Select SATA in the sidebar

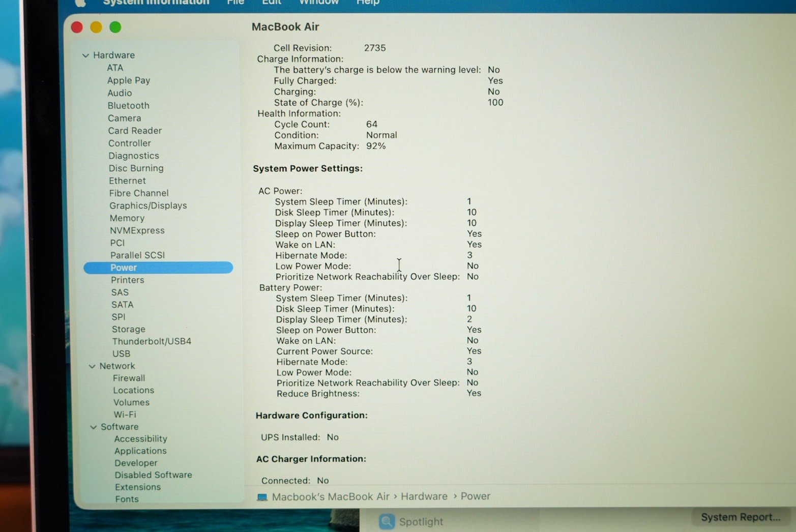click(x=122, y=305)
